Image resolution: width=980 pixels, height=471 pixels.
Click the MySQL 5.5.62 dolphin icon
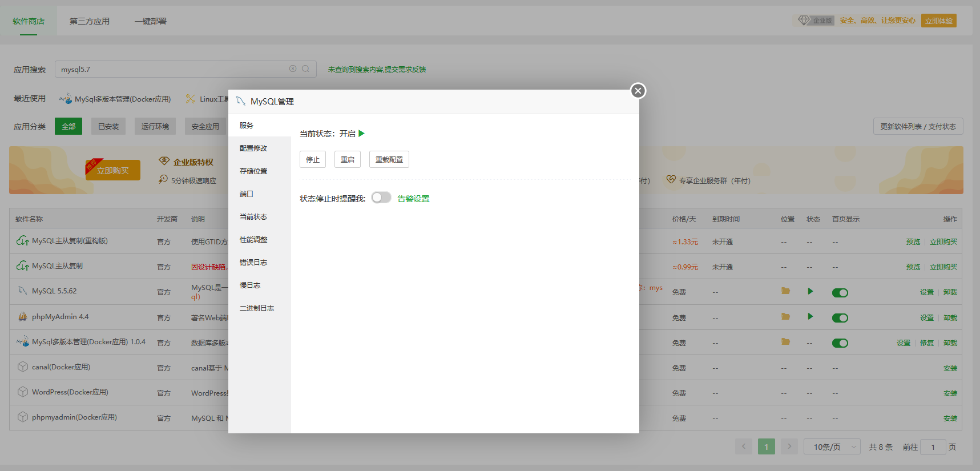pyautogui.click(x=23, y=291)
